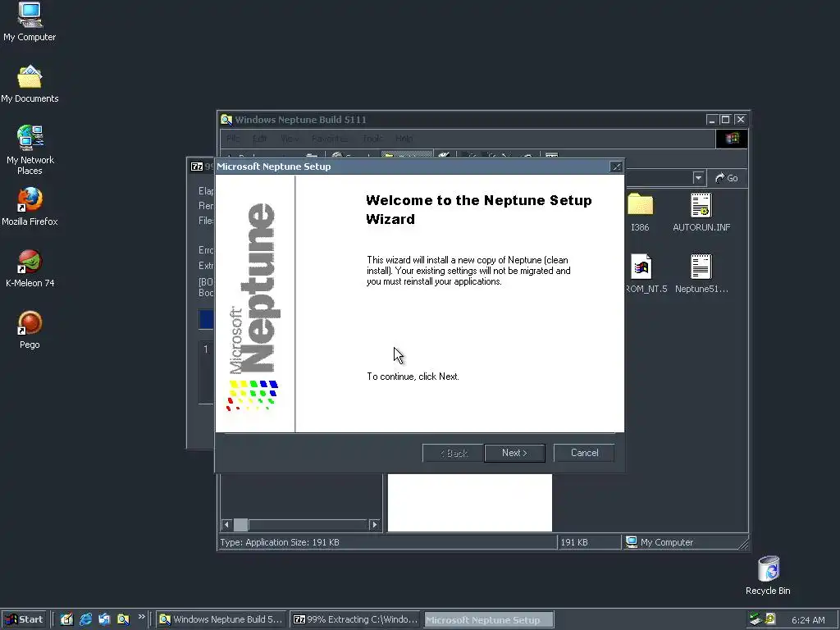Click the '191 KB' status bar pane
This screenshot has width=840, height=630.
[589, 542]
